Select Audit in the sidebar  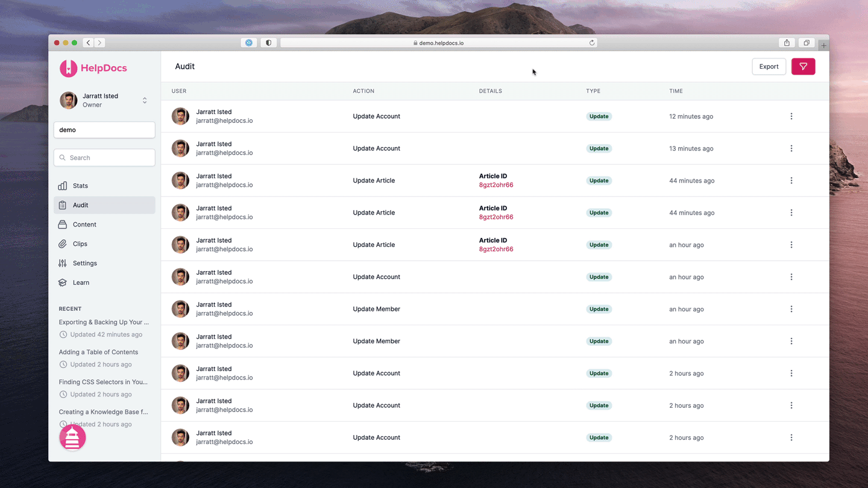point(104,205)
